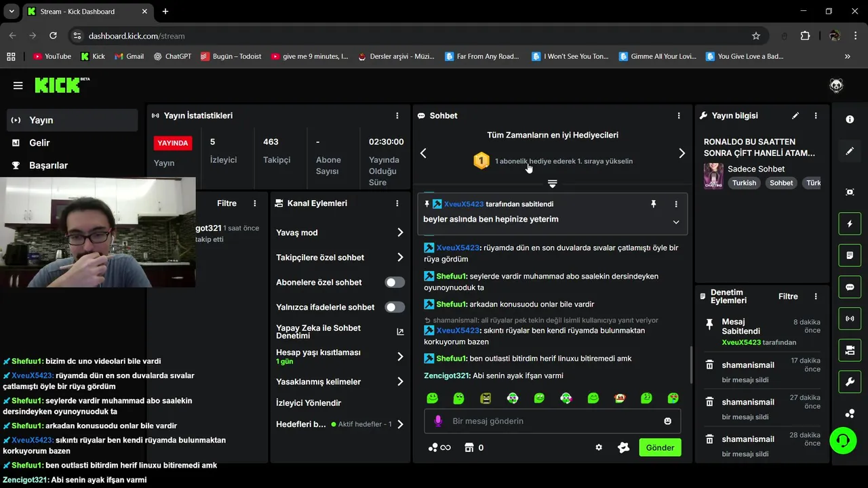Viewport: 868px width, 488px height.
Task: Open the shop icon showing 0
Action: (474, 447)
